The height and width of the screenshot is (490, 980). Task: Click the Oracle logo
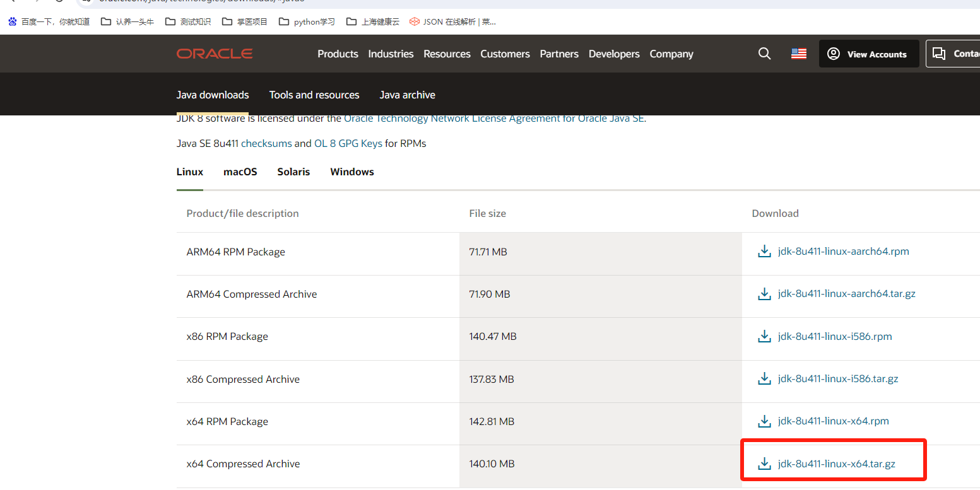click(215, 54)
